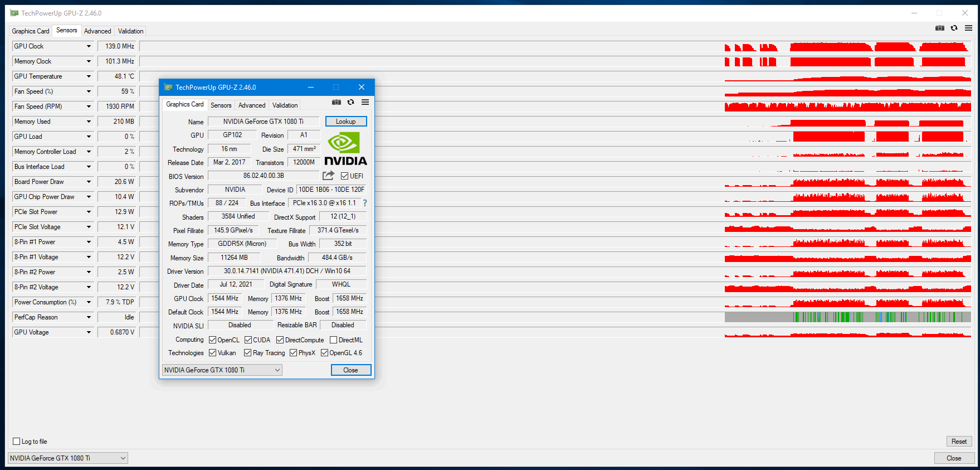Toggle the UEFI checkbox
This screenshot has height=470, width=980.
(x=345, y=176)
